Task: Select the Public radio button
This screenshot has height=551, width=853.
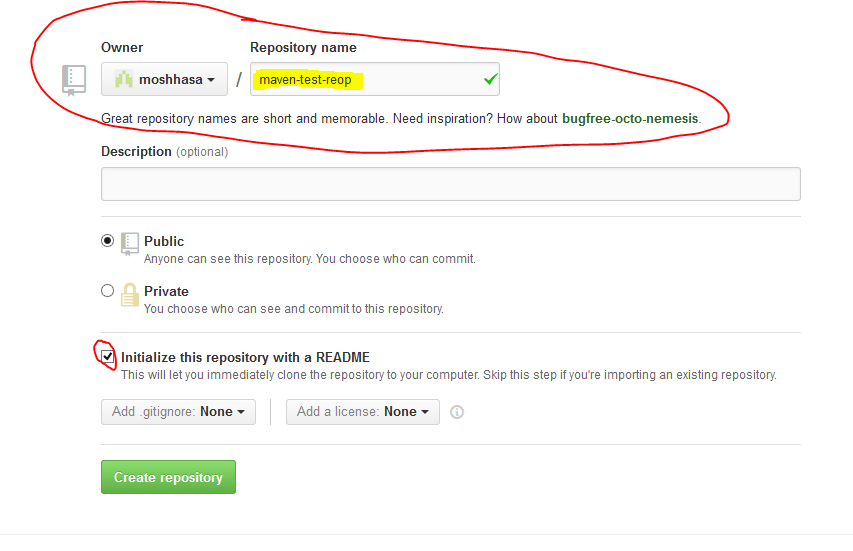Action: [x=108, y=240]
